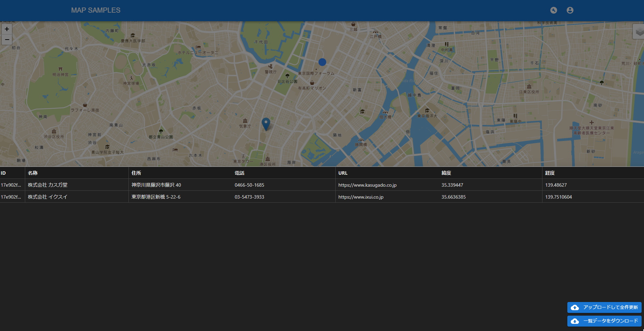Open the map layers control
This screenshot has width=644, height=331.
click(x=639, y=32)
